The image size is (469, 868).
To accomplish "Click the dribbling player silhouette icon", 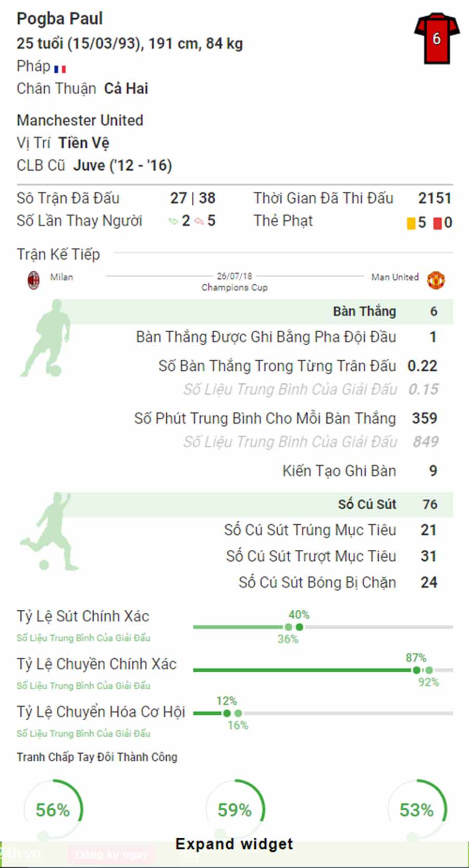I will 46,338.
